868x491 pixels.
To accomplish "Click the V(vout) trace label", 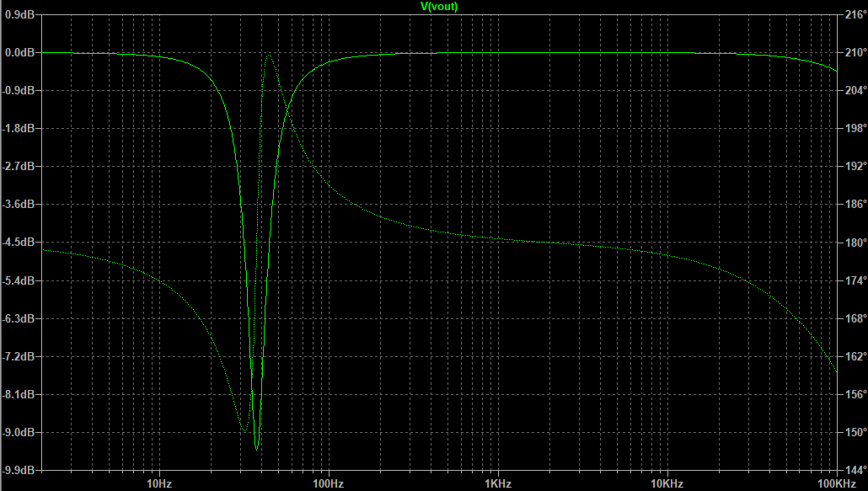I will (439, 6).
